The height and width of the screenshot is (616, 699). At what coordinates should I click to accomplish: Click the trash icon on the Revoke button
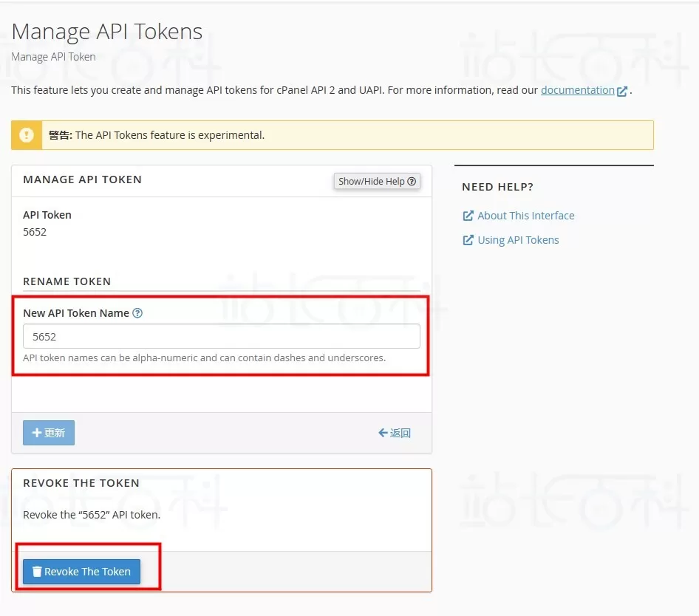tap(36, 572)
